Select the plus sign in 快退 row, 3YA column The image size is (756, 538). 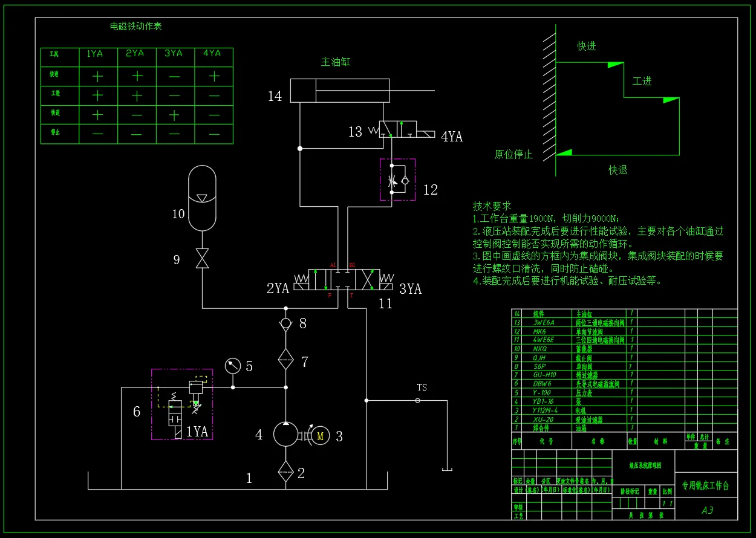pos(174,115)
